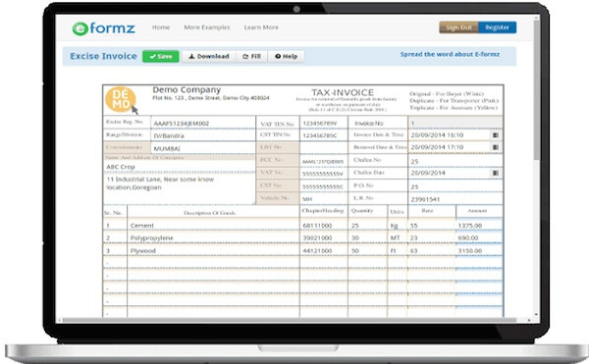Click the Register button
This screenshot has width=589, height=364.
point(497,27)
